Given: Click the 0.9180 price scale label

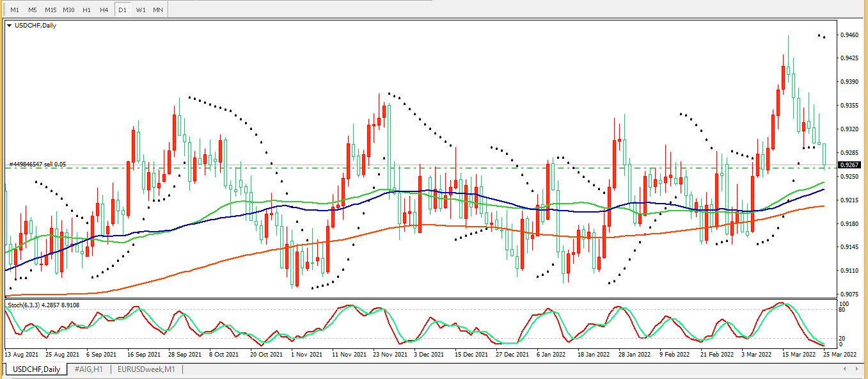Looking at the screenshot, I should coord(850,224).
